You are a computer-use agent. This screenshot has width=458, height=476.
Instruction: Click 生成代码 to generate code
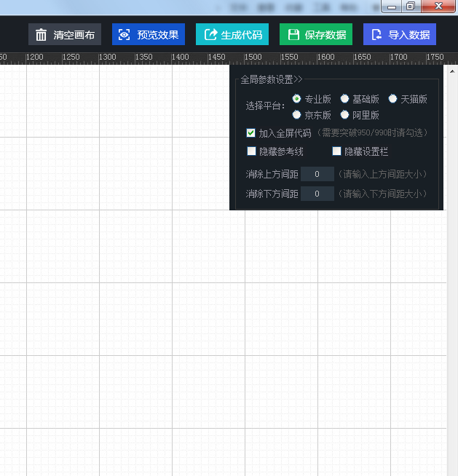pyautogui.click(x=232, y=34)
